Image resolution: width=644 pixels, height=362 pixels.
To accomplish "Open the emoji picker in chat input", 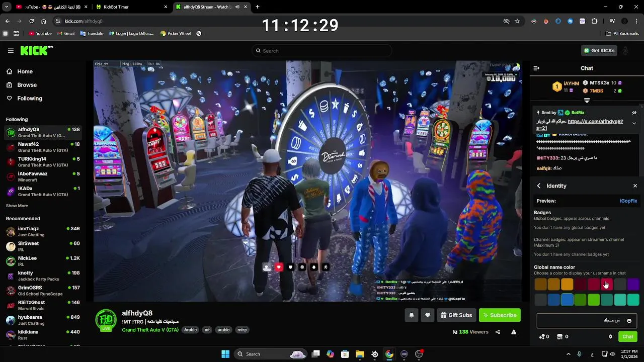I will click(629, 320).
